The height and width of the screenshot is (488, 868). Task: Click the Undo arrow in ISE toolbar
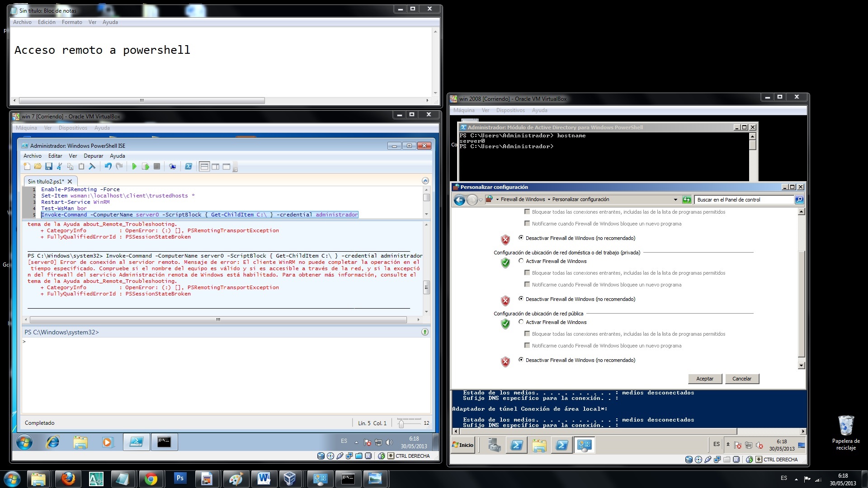(108, 167)
